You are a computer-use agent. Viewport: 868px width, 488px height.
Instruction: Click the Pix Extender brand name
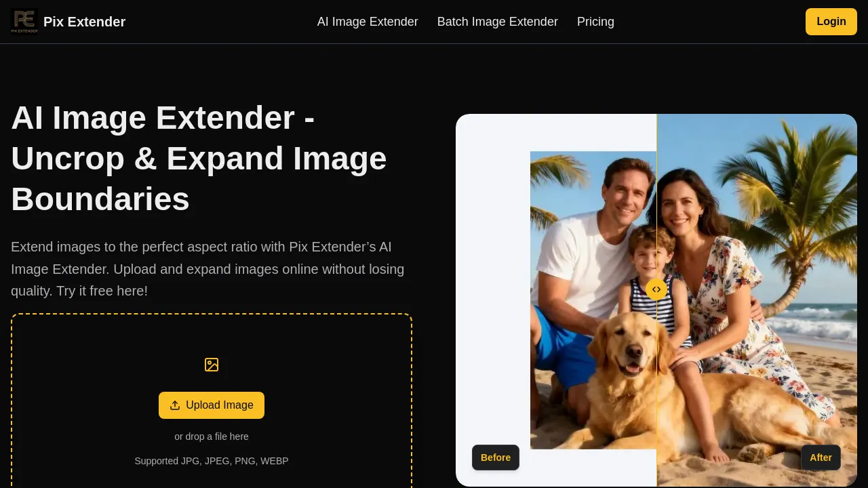(84, 22)
